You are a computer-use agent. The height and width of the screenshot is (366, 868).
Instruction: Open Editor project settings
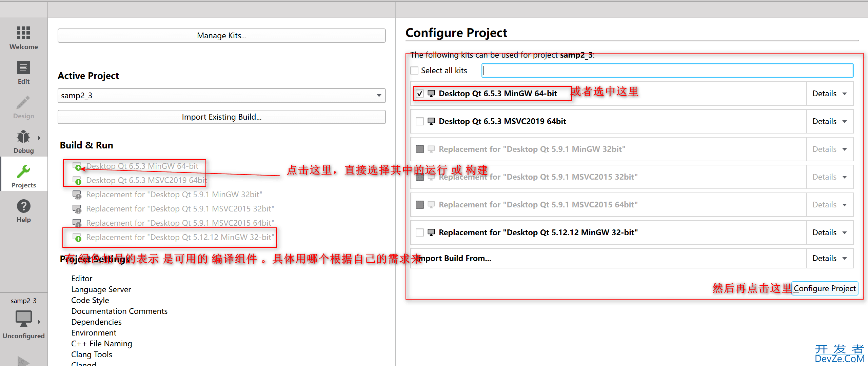tap(82, 279)
